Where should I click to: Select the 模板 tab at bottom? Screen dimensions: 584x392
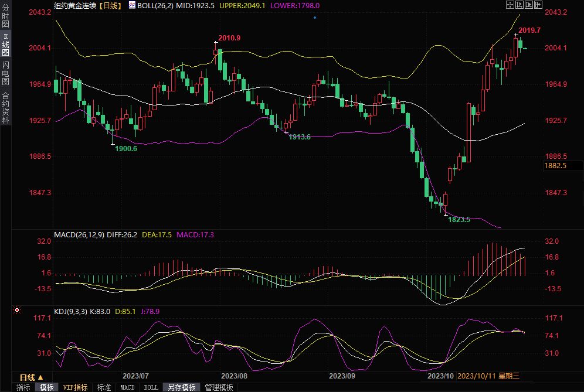(x=46, y=387)
